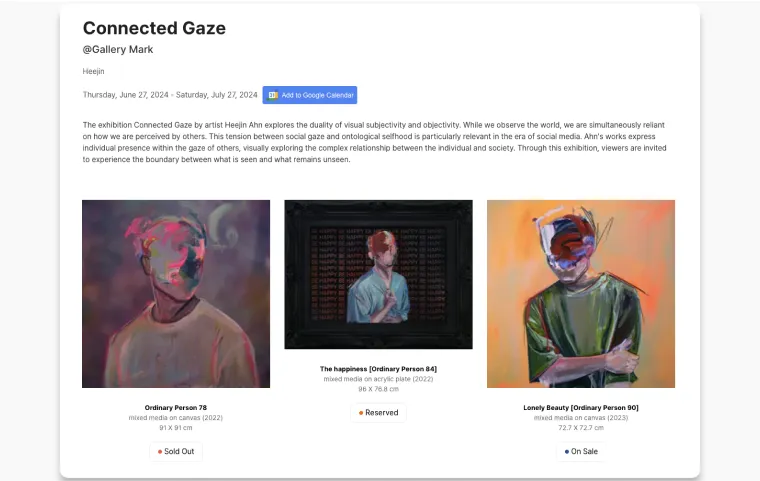View The happiness framed artwork image

(x=378, y=274)
